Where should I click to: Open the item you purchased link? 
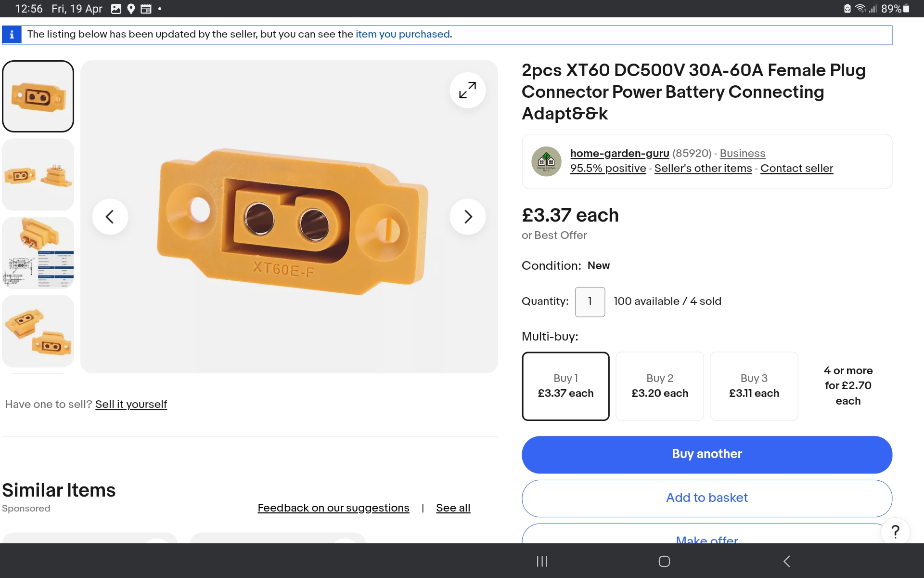point(402,34)
